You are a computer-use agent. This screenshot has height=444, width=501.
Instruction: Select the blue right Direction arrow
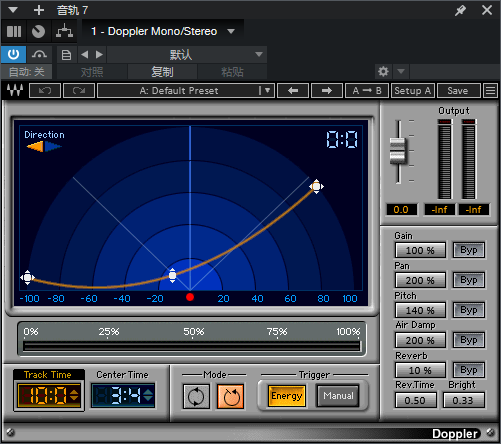tap(53, 146)
